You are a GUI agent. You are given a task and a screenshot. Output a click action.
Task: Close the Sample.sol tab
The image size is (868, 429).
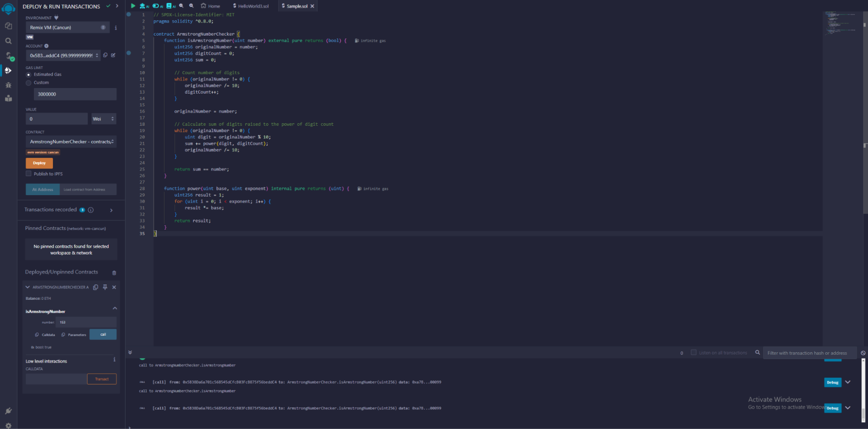(312, 6)
